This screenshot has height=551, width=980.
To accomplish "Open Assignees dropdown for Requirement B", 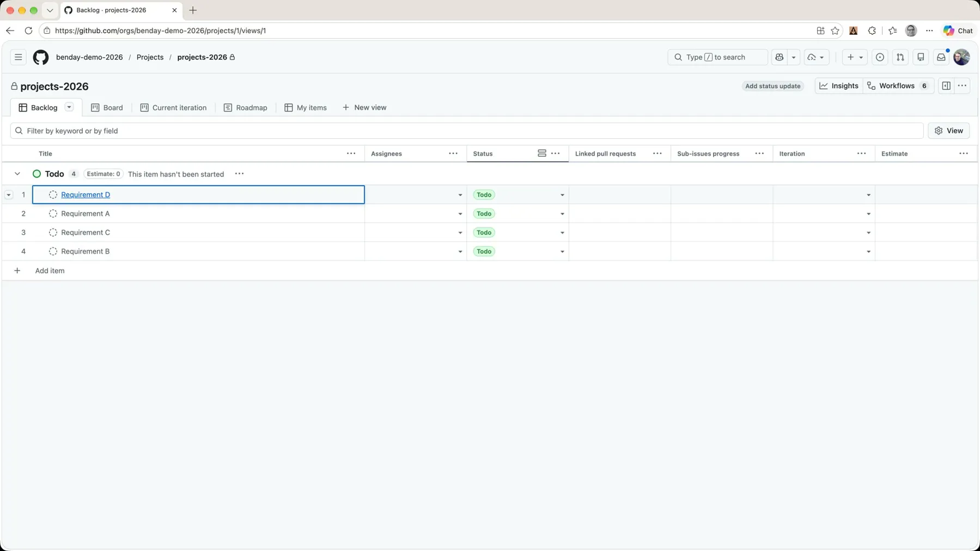I will tap(460, 252).
